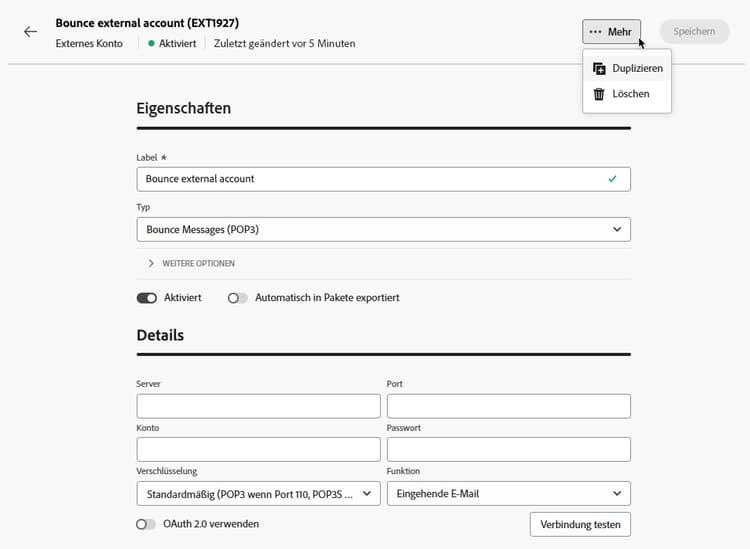Click the green Aktiviert status dot
This screenshot has width=750, height=549.
[151, 44]
